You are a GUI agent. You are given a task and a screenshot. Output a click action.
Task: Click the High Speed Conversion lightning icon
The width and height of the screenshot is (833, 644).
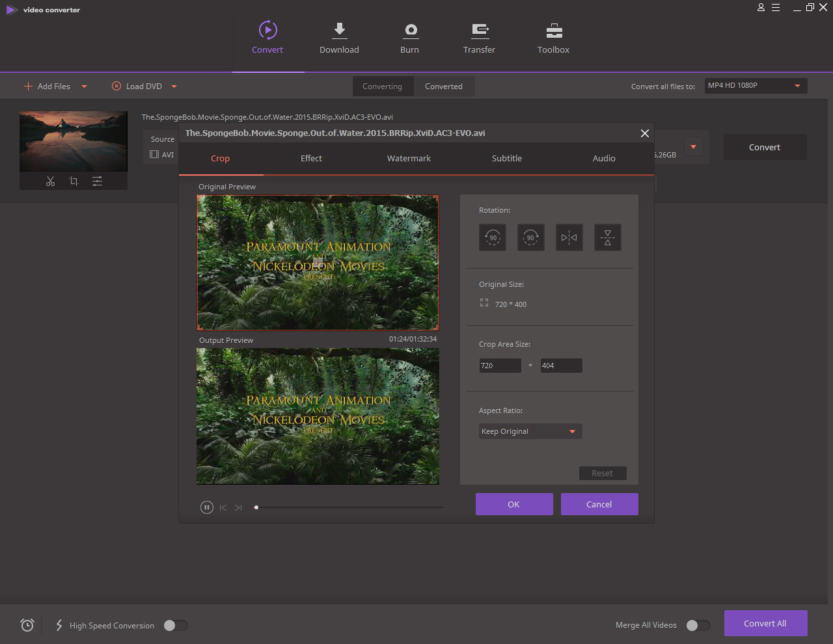click(59, 625)
